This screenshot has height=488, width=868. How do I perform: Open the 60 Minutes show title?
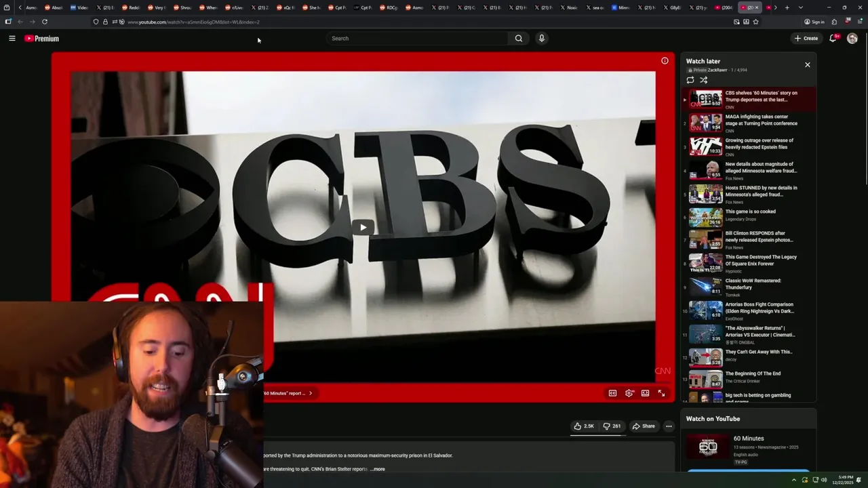click(749, 439)
